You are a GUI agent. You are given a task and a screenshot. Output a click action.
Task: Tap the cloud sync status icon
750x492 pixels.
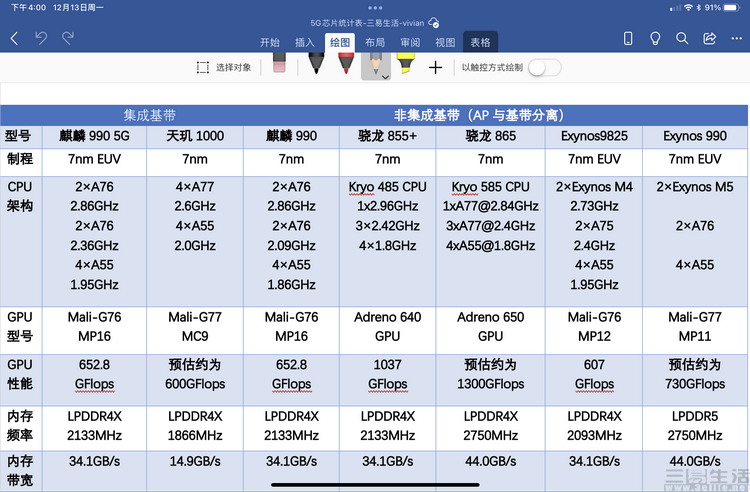434,22
